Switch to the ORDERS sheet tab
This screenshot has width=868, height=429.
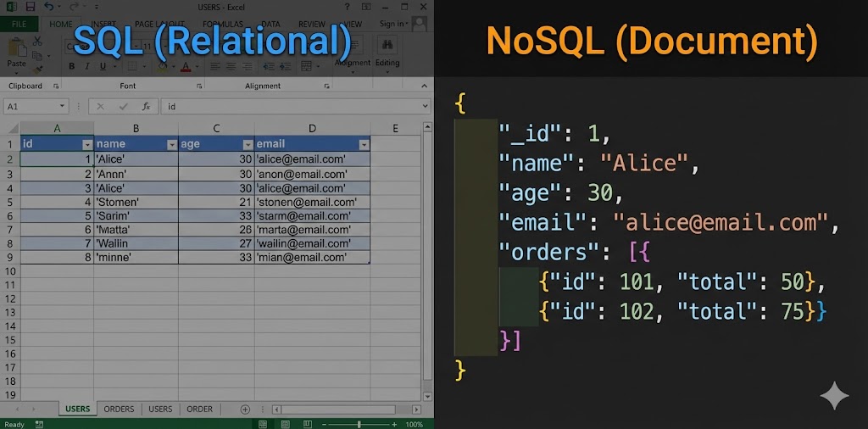(119, 409)
